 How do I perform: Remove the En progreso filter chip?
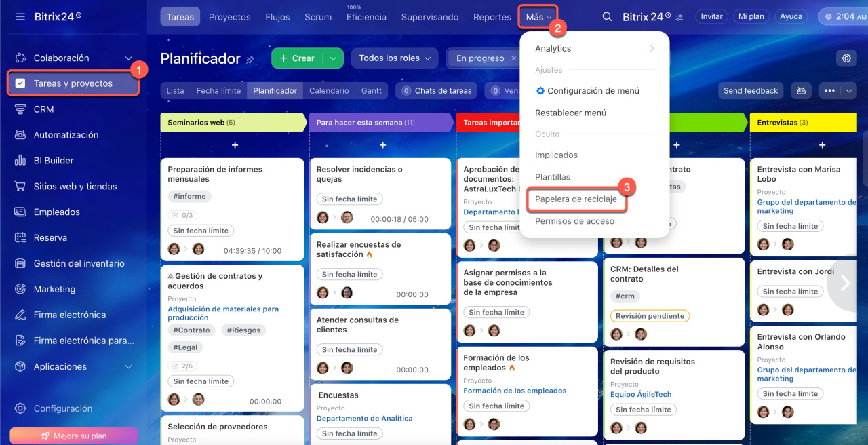pos(513,58)
